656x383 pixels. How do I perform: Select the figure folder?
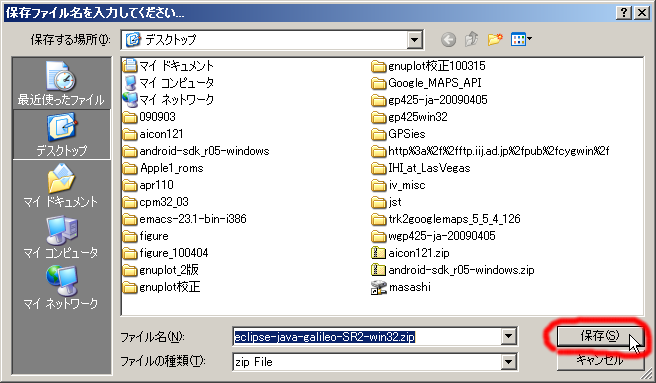(x=146, y=236)
